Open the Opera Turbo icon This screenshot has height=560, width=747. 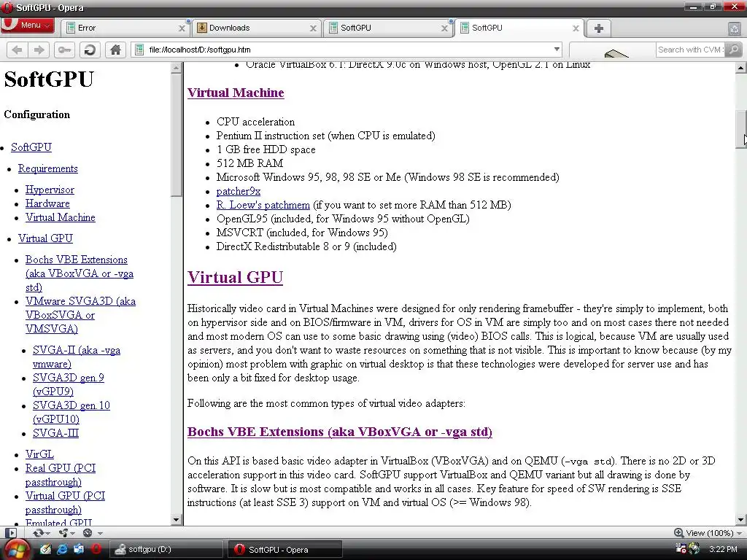pos(88,533)
